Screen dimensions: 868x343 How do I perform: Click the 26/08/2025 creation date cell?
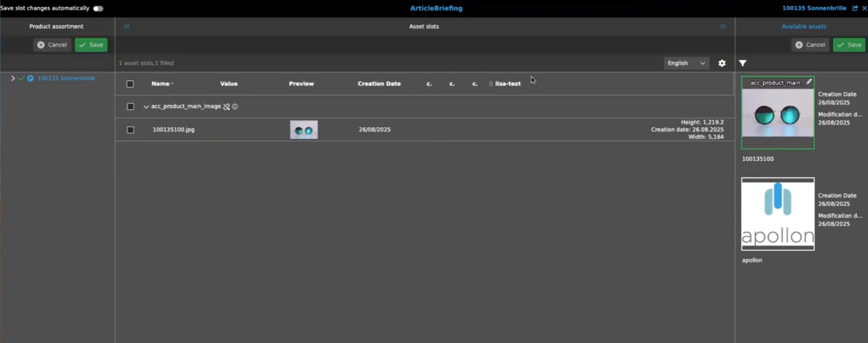click(375, 130)
